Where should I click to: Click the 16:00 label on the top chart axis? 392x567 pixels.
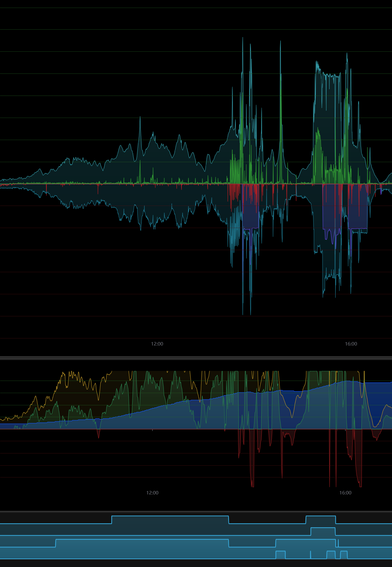point(351,344)
